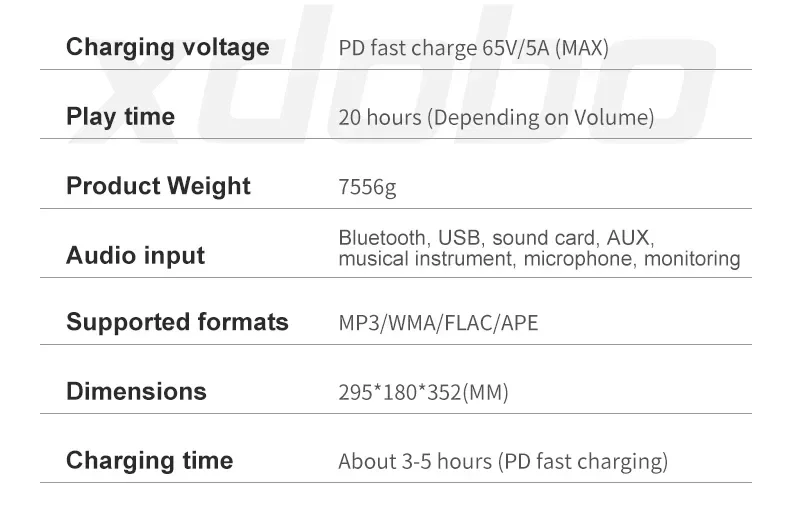Click the "Supported formats" label
This screenshot has height=518, width=790.
177,322
